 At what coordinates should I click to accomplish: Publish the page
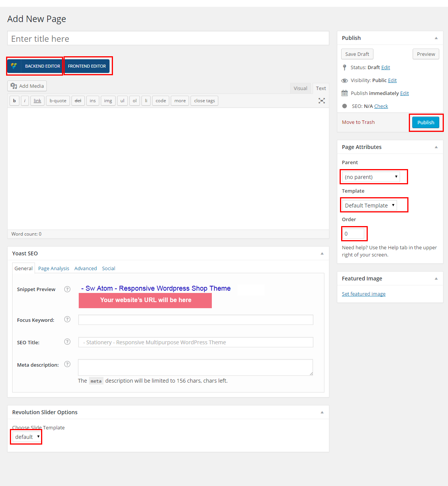426,122
